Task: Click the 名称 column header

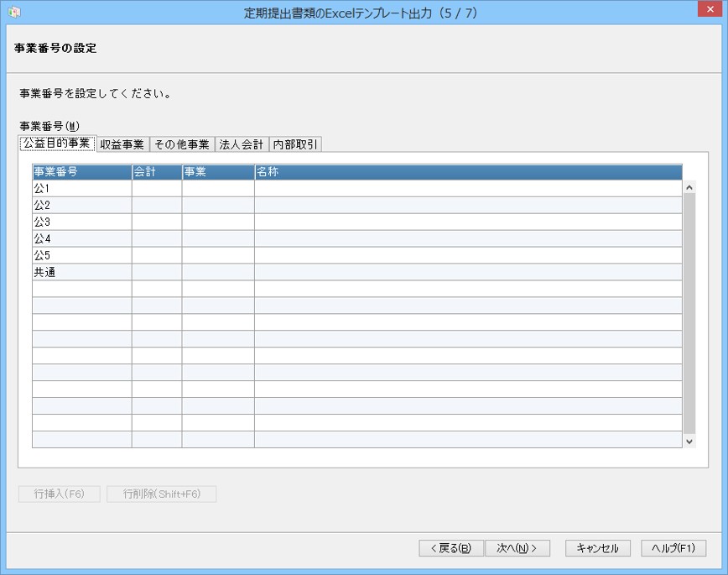Action: pyautogui.click(x=468, y=172)
